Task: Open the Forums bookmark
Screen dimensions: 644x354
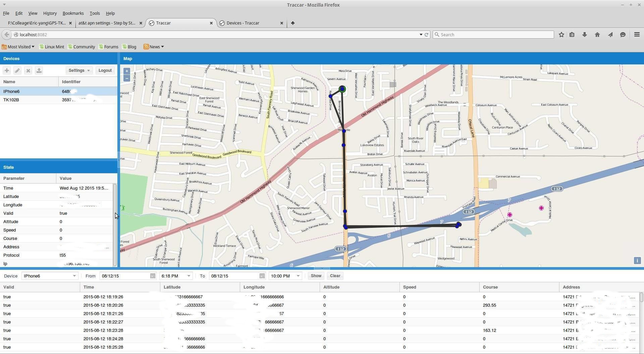Action: pyautogui.click(x=108, y=47)
